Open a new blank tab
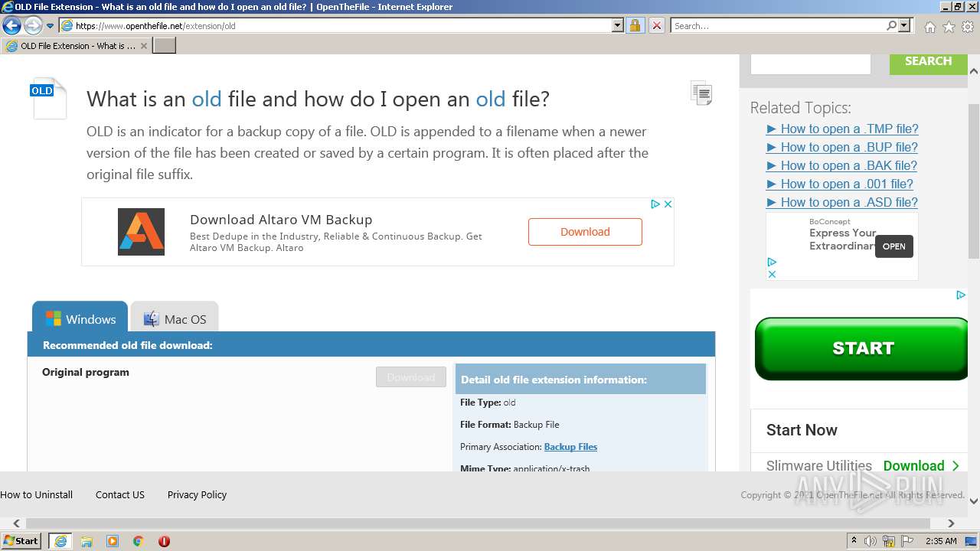 click(165, 46)
